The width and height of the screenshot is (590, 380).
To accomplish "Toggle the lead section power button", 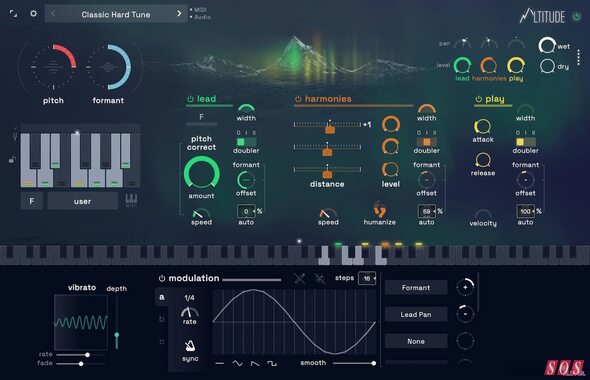I will coord(190,99).
